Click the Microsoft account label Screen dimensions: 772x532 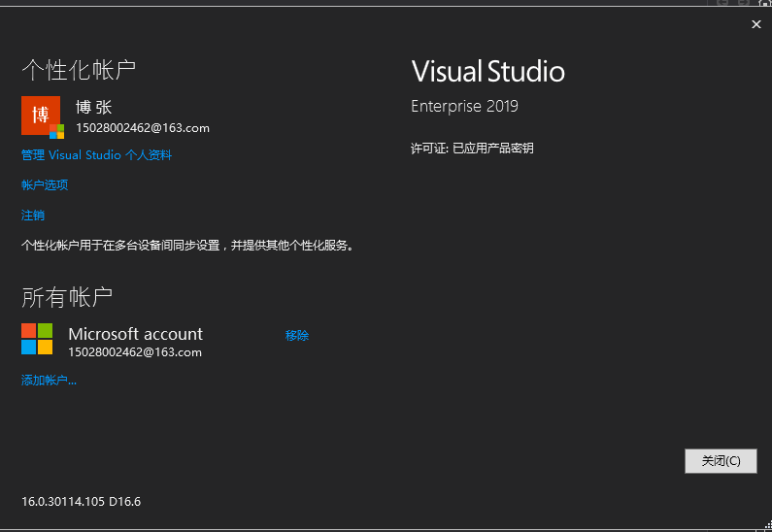(x=135, y=334)
